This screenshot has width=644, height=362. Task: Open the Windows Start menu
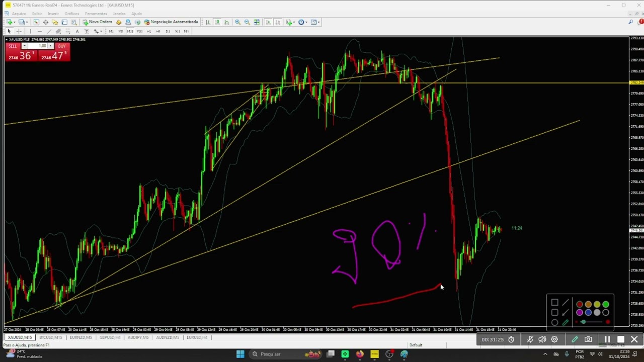(x=240, y=354)
